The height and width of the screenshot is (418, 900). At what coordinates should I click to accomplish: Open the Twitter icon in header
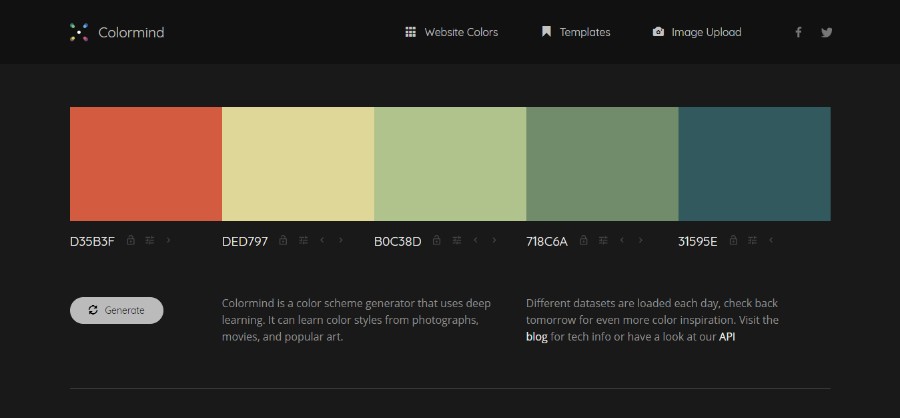[x=827, y=32]
